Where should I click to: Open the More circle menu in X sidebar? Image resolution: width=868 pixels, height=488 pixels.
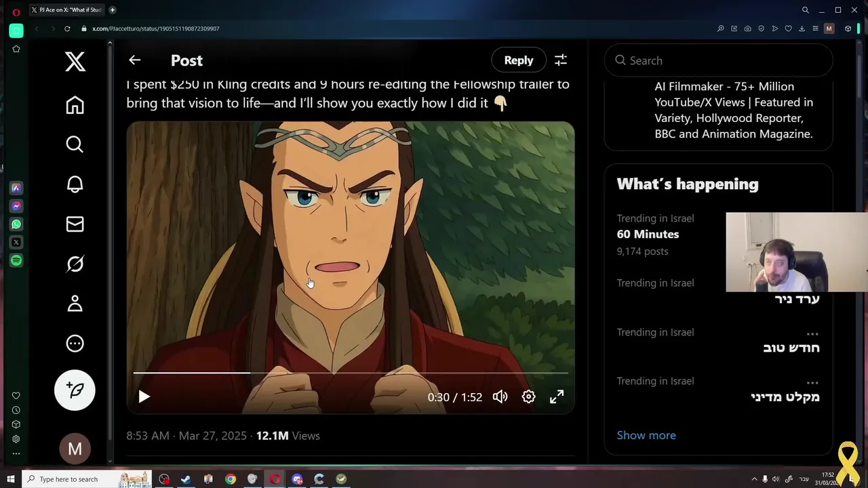75,344
